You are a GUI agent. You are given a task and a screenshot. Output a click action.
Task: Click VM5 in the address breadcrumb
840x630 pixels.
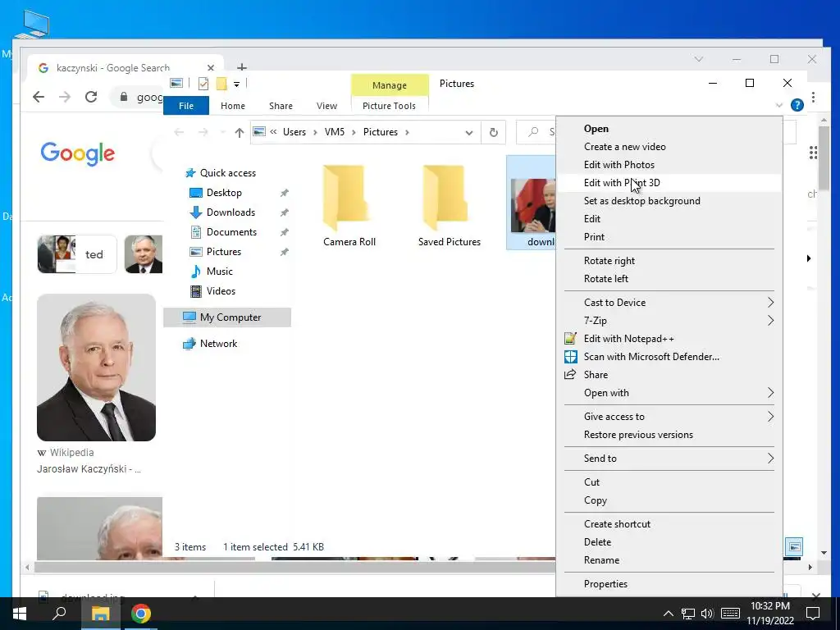(x=335, y=132)
